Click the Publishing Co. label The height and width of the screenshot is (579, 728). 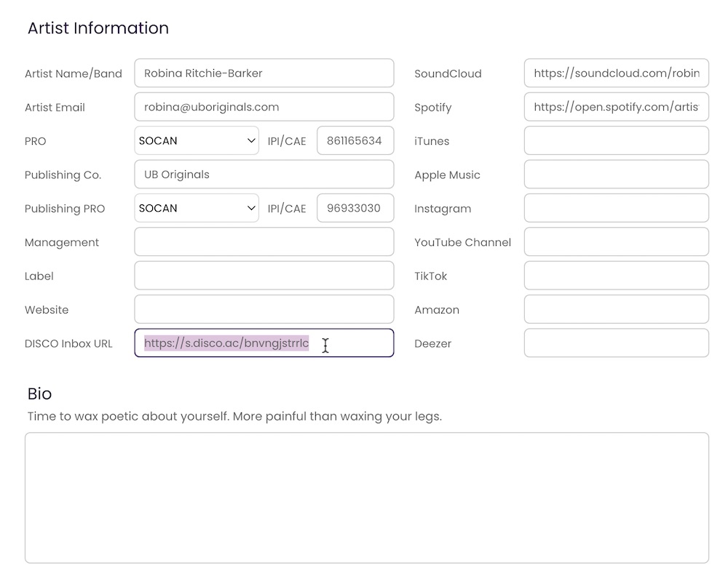click(x=63, y=175)
